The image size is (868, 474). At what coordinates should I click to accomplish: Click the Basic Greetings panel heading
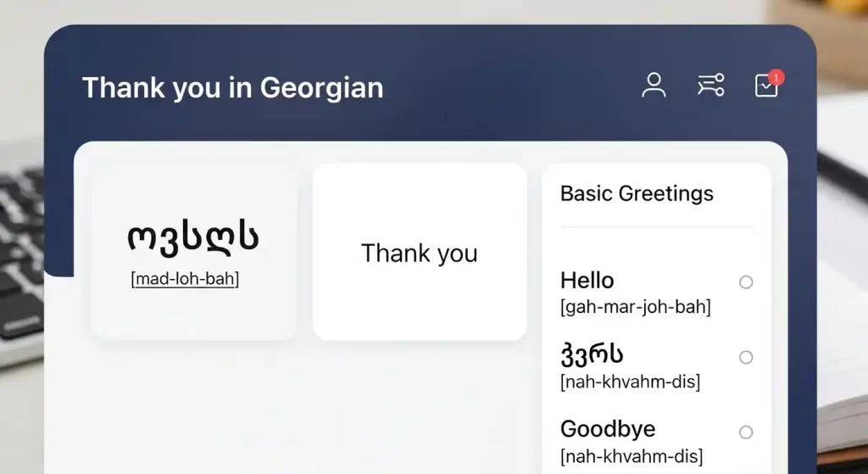637,193
